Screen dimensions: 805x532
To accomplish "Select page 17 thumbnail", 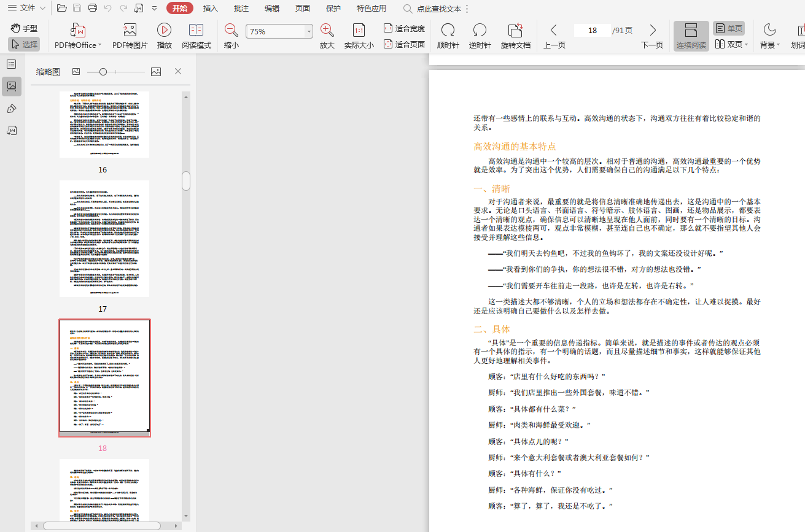I will tap(104, 239).
